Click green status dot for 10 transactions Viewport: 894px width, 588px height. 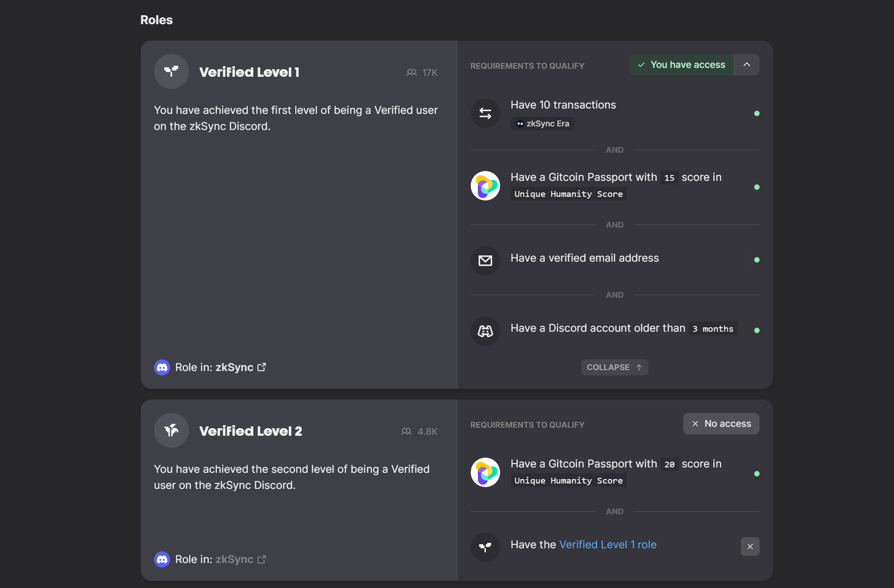[x=756, y=113]
